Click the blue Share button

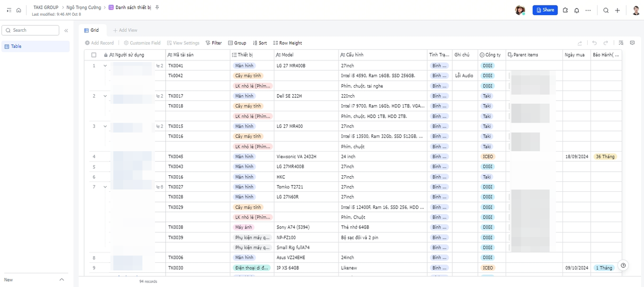click(545, 10)
